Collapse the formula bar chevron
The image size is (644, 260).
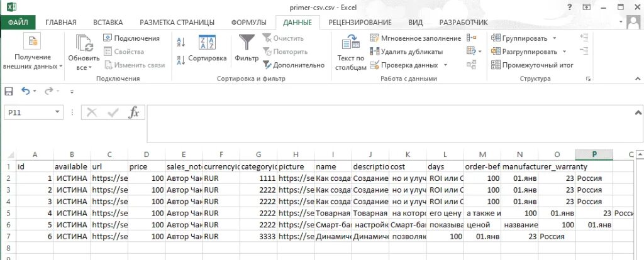(x=638, y=112)
